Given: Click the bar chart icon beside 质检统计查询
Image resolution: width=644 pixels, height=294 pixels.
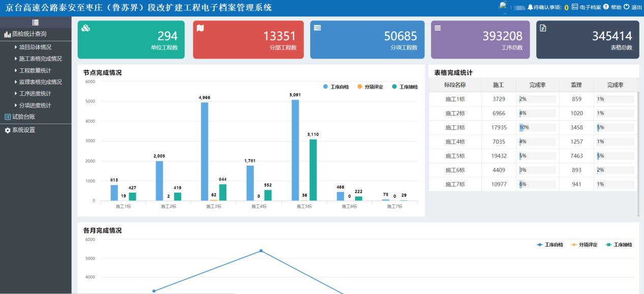Looking at the screenshot, I should click(x=8, y=34).
